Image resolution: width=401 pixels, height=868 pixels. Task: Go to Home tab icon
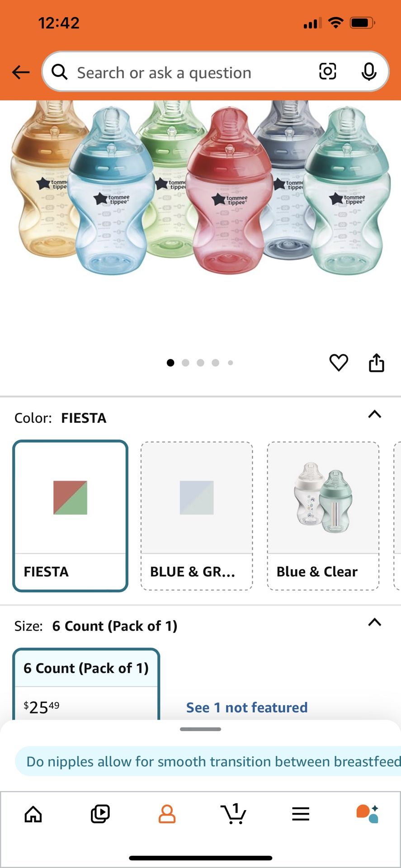(33, 814)
